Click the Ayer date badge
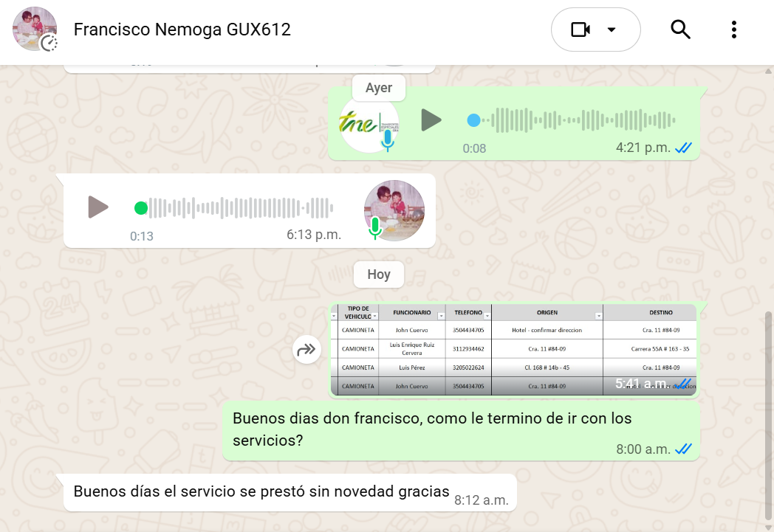The width and height of the screenshot is (774, 532). pyautogui.click(x=379, y=88)
